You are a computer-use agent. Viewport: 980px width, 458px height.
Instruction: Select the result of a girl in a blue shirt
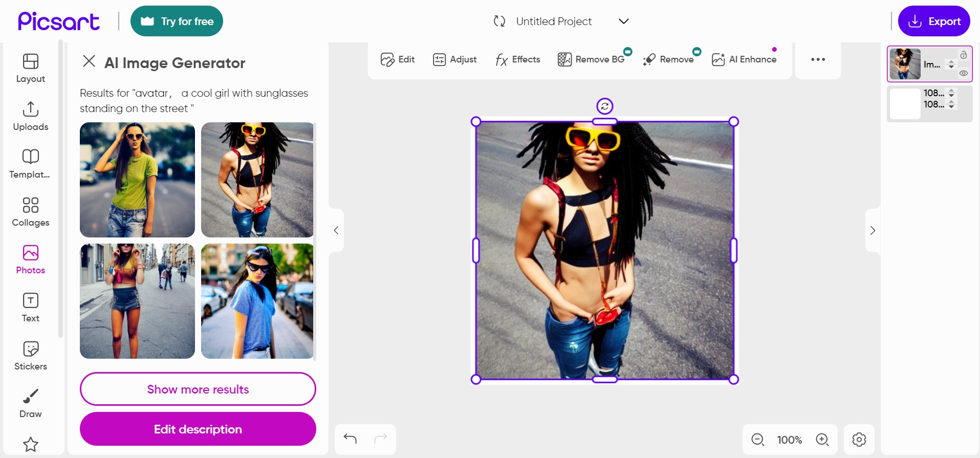click(x=257, y=301)
